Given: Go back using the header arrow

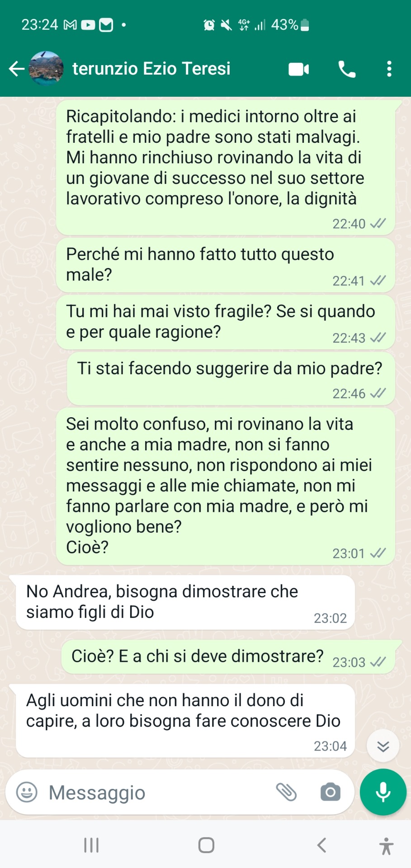Looking at the screenshot, I should 17,69.
